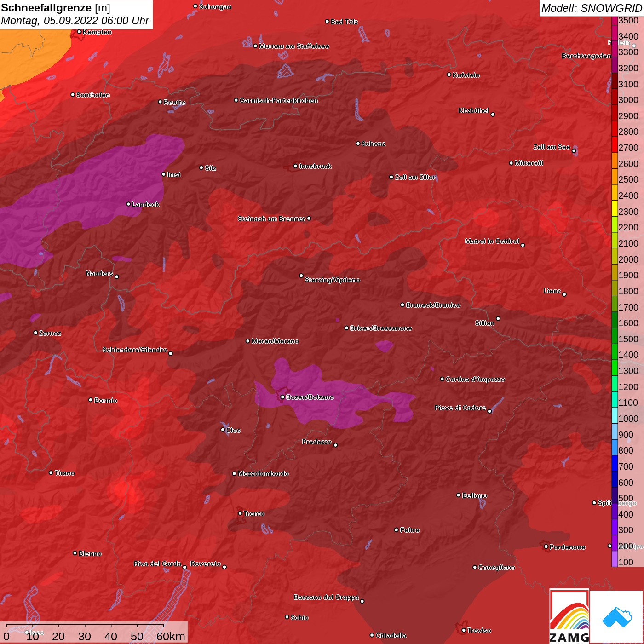
Task: Click the 100 purple legend swatch
Action: [x=615, y=559]
